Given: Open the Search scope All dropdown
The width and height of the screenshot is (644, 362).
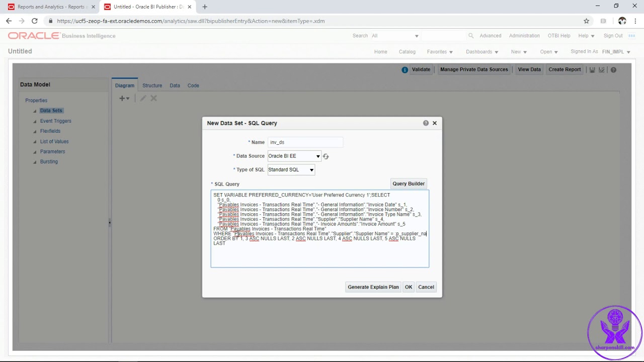Looking at the screenshot, I should 395,36.
